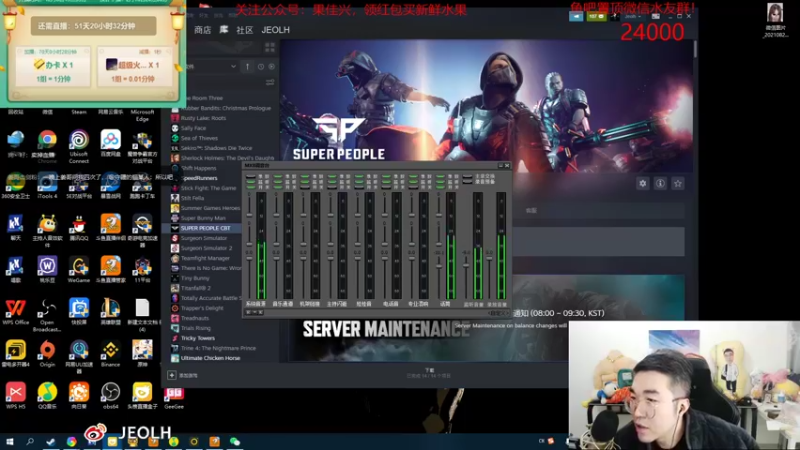Toggle the 主播交流 switch in mixer
This screenshot has height=450, width=800.
point(467,177)
